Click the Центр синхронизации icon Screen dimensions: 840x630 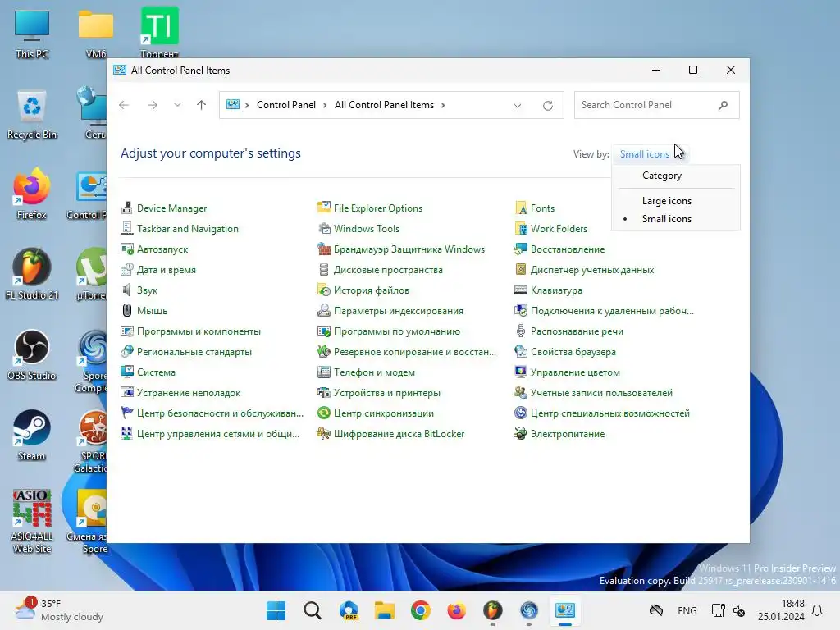coord(323,413)
